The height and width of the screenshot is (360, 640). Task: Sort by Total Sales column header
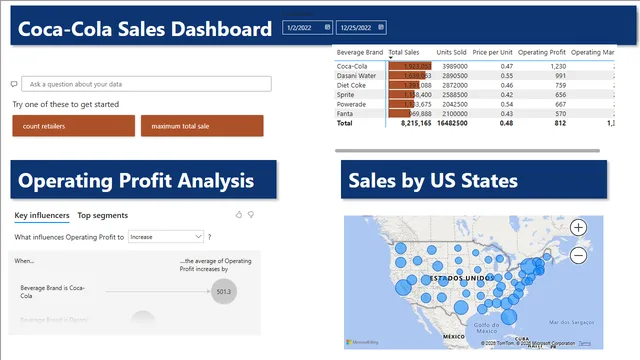(x=404, y=52)
